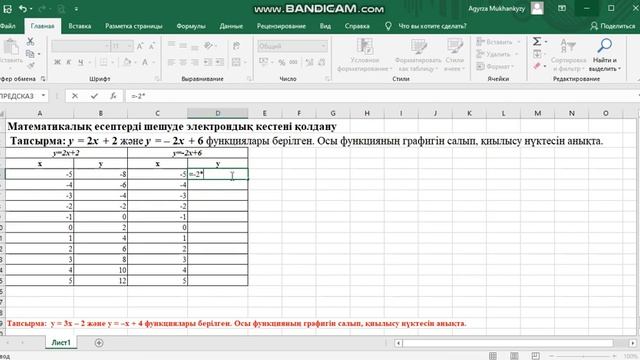This screenshot has height=360, width=640.
Task: Click Вставить cells button
Action: pos(498,42)
